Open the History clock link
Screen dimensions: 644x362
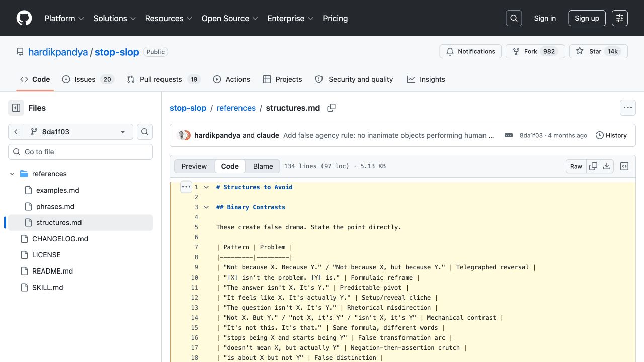click(x=611, y=135)
